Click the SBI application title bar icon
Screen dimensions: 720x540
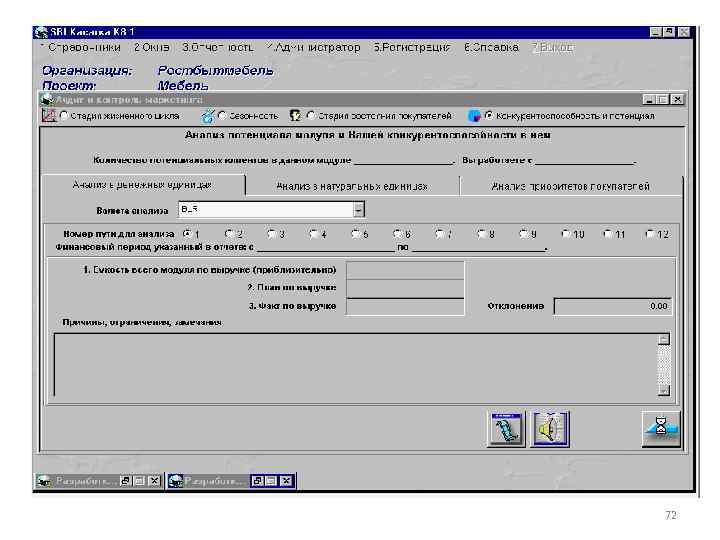(41, 32)
